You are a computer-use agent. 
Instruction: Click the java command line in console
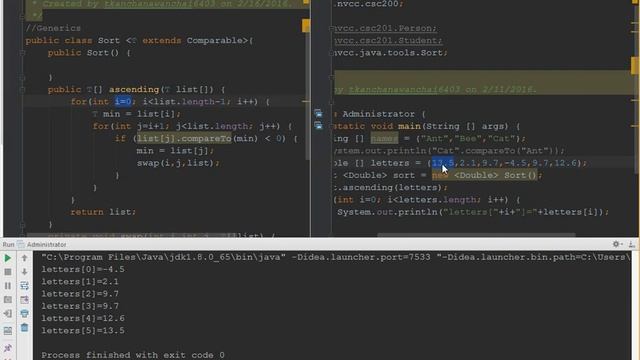point(336,257)
